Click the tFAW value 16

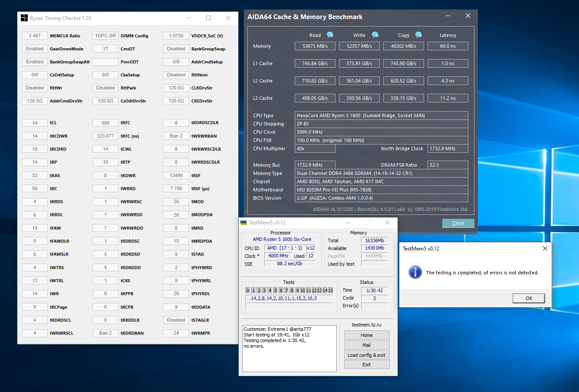click(x=35, y=228)
